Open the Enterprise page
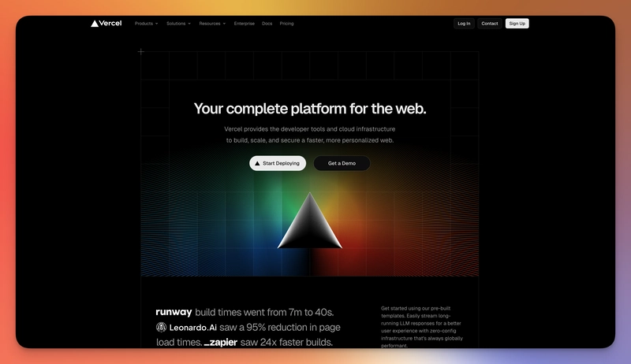 pos(245,24)
